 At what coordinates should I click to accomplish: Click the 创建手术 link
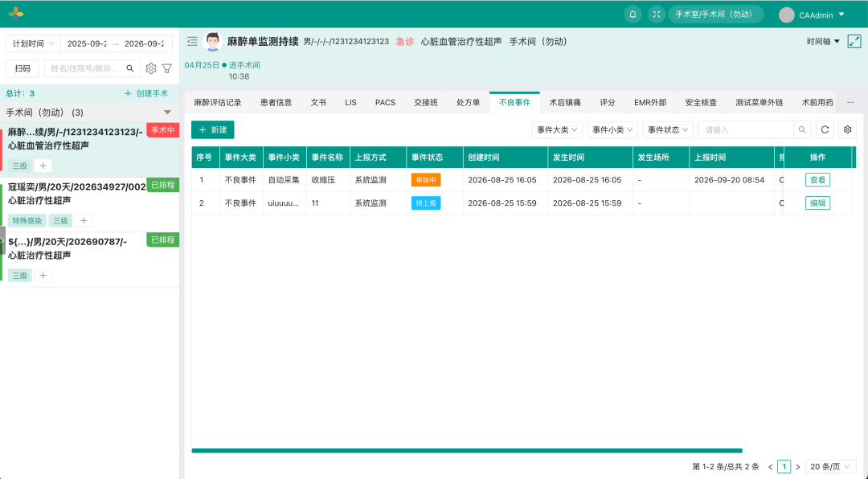tap(146, 93)
